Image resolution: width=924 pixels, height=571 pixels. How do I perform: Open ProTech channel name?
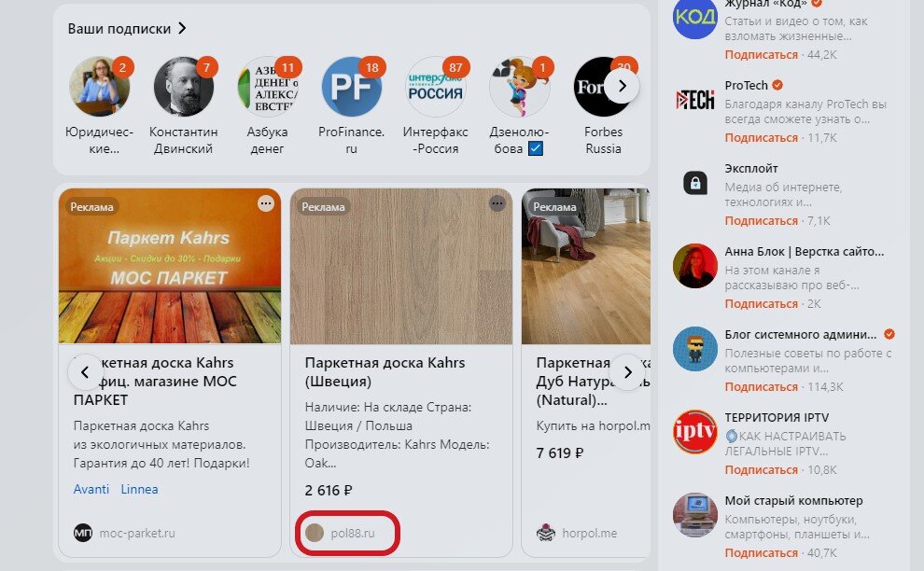[746, 86]
